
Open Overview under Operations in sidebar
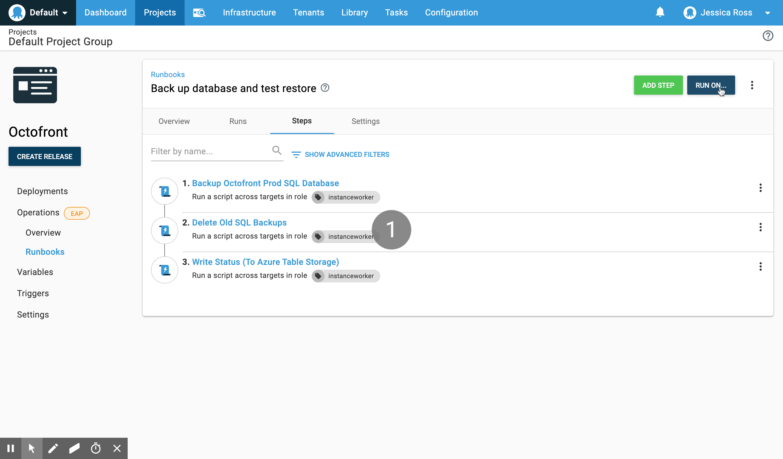pos(43,233)
